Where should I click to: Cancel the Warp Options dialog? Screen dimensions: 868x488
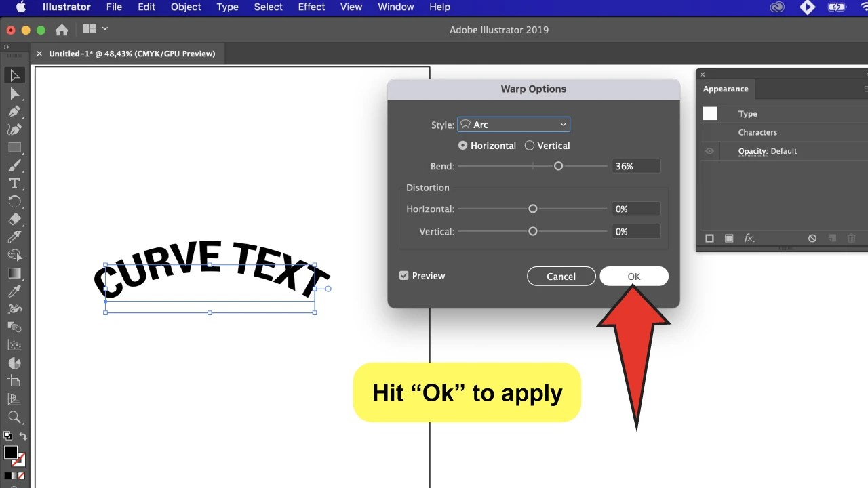tap(561, 276)
